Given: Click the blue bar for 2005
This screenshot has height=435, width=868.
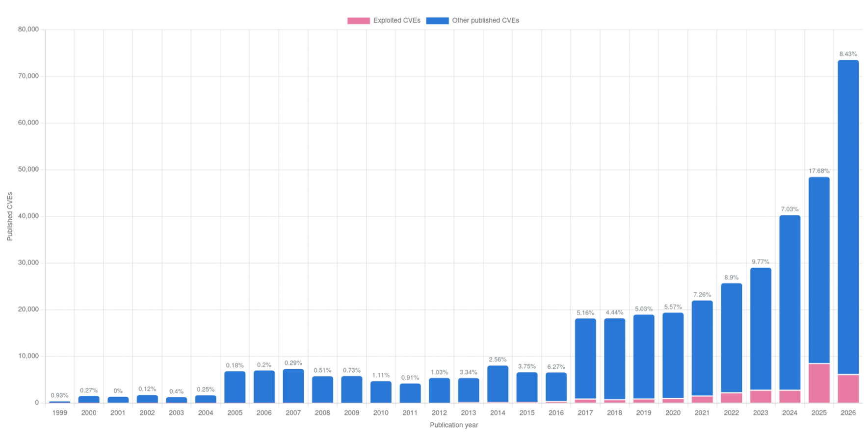Looking at the screenshot, I should (235, 387).
